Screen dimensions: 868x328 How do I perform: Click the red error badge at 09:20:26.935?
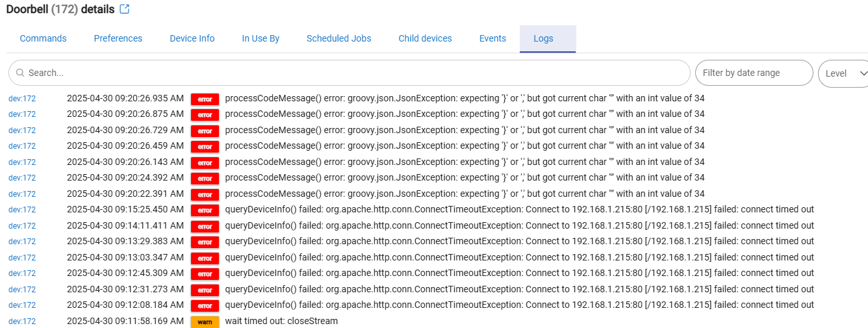point(205,99)
